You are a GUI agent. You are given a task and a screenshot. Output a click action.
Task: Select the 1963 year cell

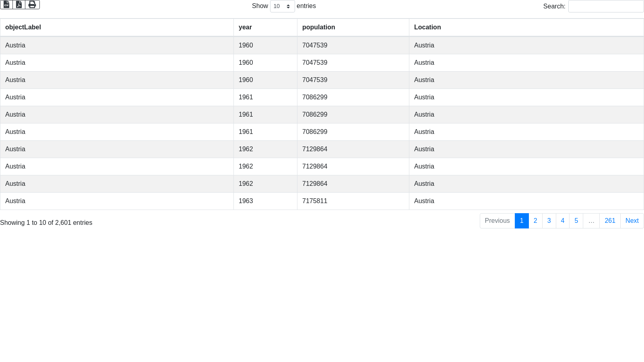[x=246, y=201]
